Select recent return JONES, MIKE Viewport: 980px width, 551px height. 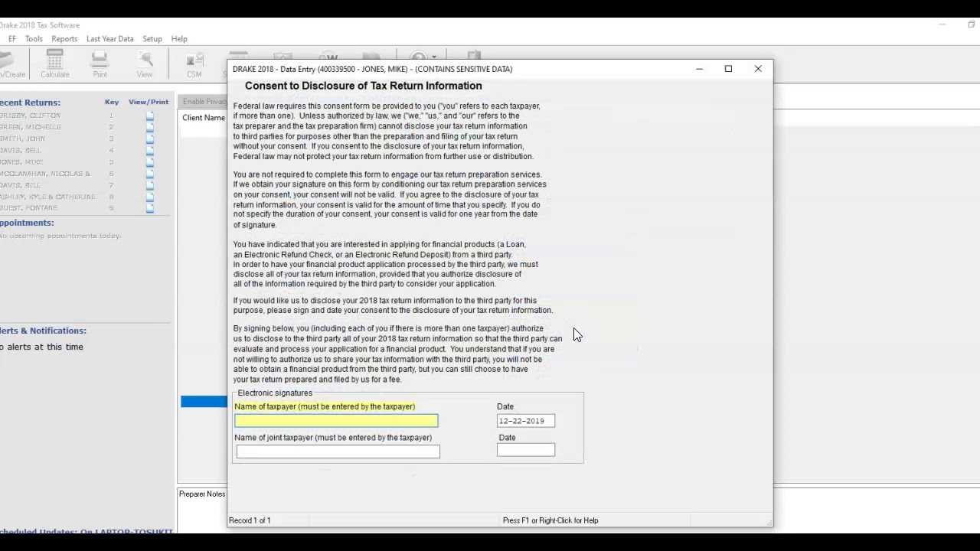[x=21, y=162]
